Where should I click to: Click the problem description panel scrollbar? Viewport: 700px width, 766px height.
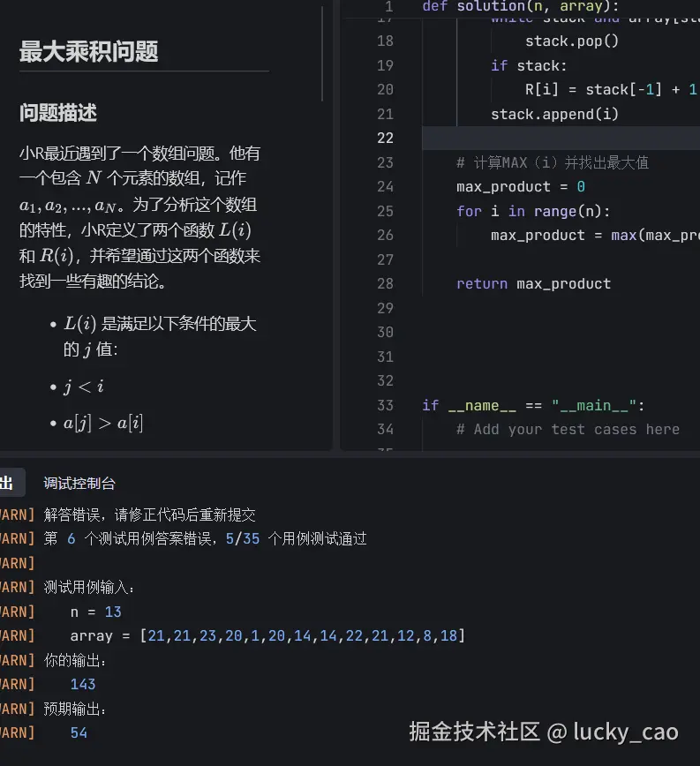coord(322,54)
